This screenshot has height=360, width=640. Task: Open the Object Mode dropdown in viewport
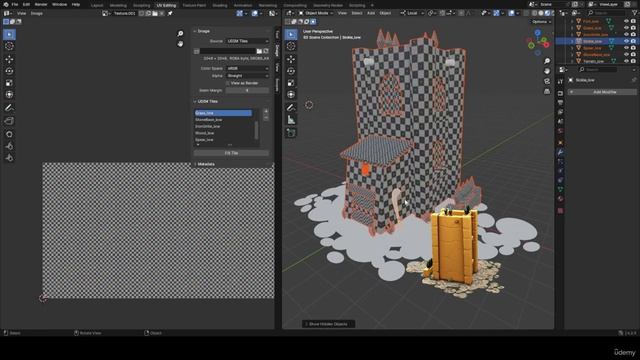pyautogui.click(x=316, y=13)
